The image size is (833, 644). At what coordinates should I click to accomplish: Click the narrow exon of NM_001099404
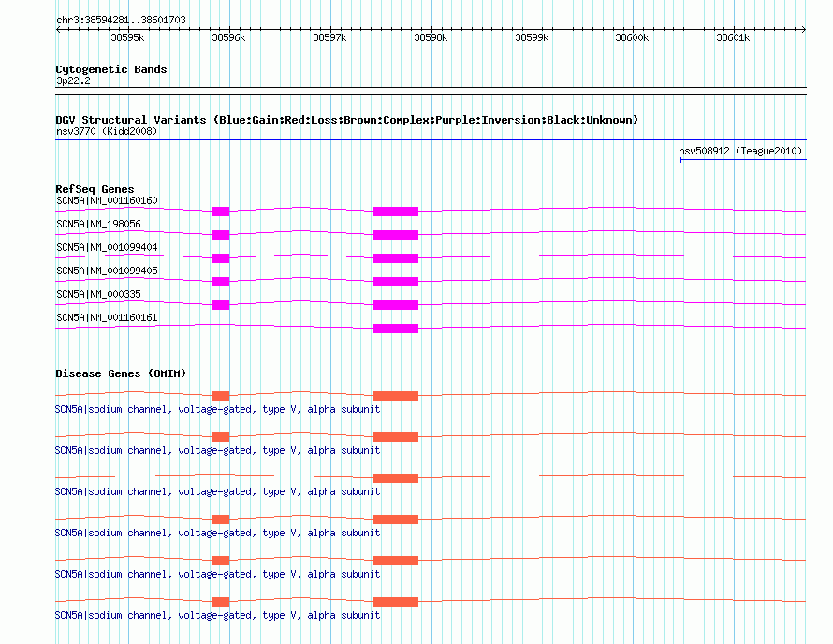coord(221,258)
